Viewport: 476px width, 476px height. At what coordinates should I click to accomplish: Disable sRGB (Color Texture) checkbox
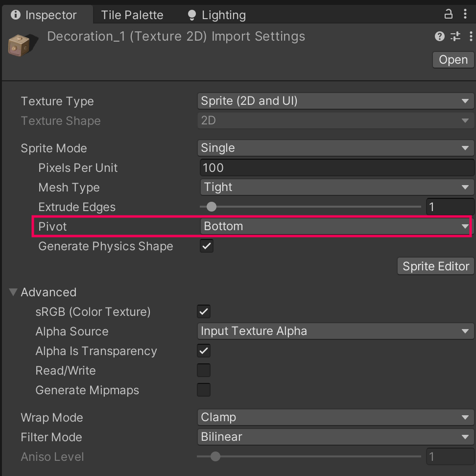coord(204,311)
